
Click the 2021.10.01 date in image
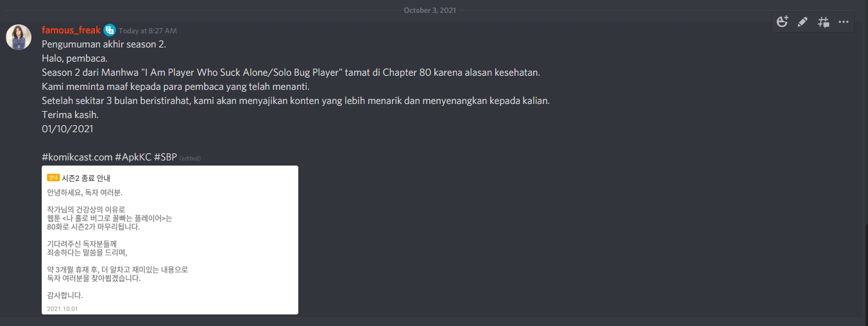coord(63,309)
